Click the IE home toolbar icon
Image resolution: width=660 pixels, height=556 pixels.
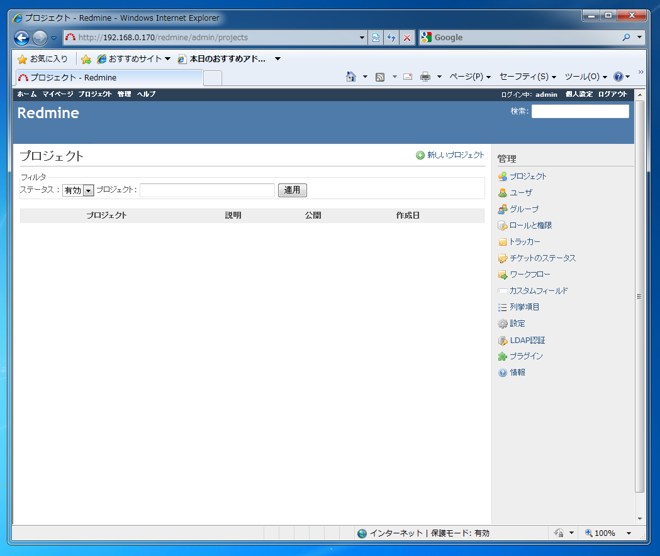tap(351, 77)
